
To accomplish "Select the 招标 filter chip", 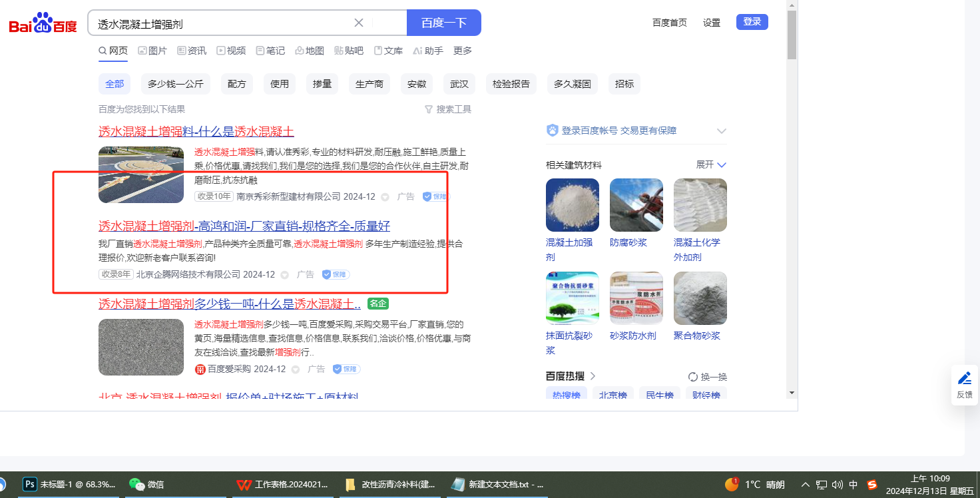I will click(624, 84).
